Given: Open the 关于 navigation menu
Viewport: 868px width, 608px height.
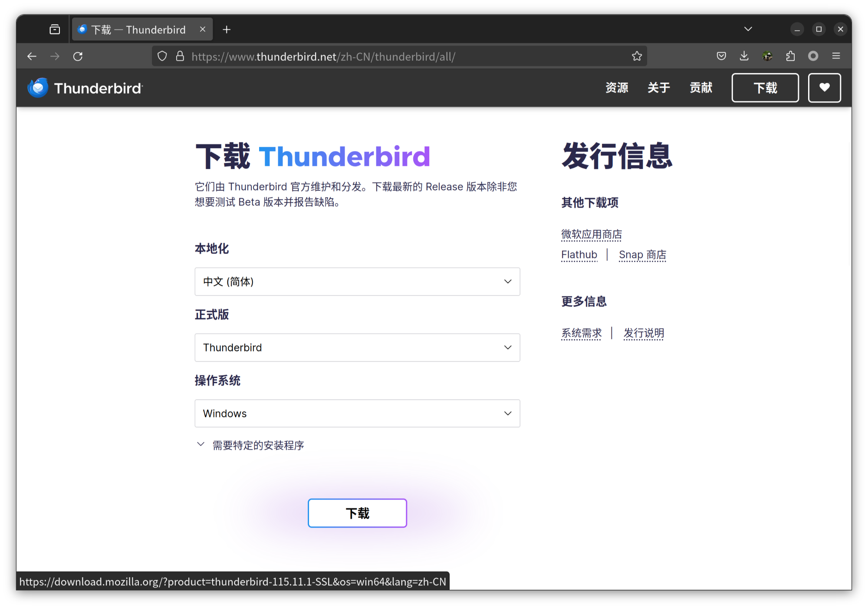Looking at the screenshot, I should pos(658,88).
